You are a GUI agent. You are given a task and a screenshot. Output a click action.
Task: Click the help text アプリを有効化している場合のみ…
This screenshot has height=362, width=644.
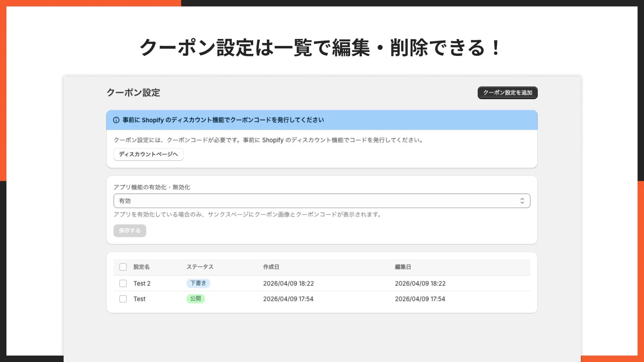[248, 214]
